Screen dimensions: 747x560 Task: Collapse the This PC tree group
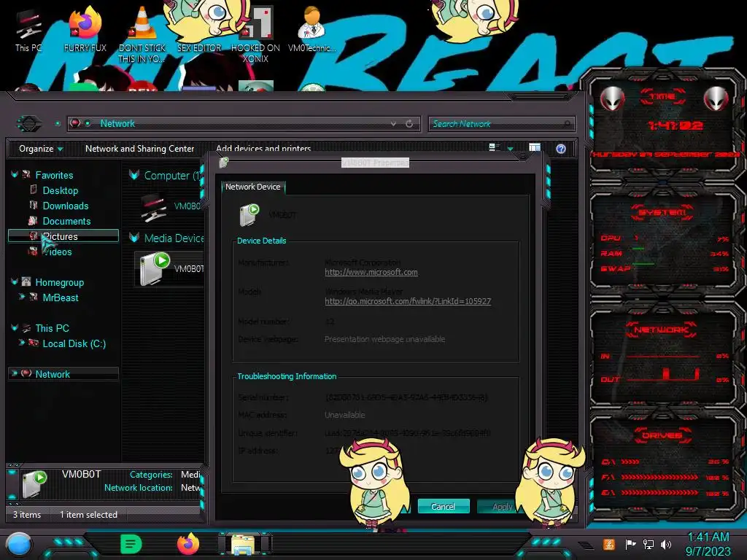point(15,327)
